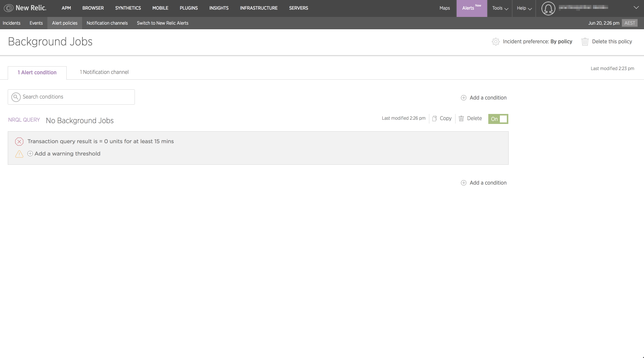Switch to the Events subnav tab
Image resolution: width=644 pixels, height=358 pixels.
pyautogui.click(x=36, y=23)
